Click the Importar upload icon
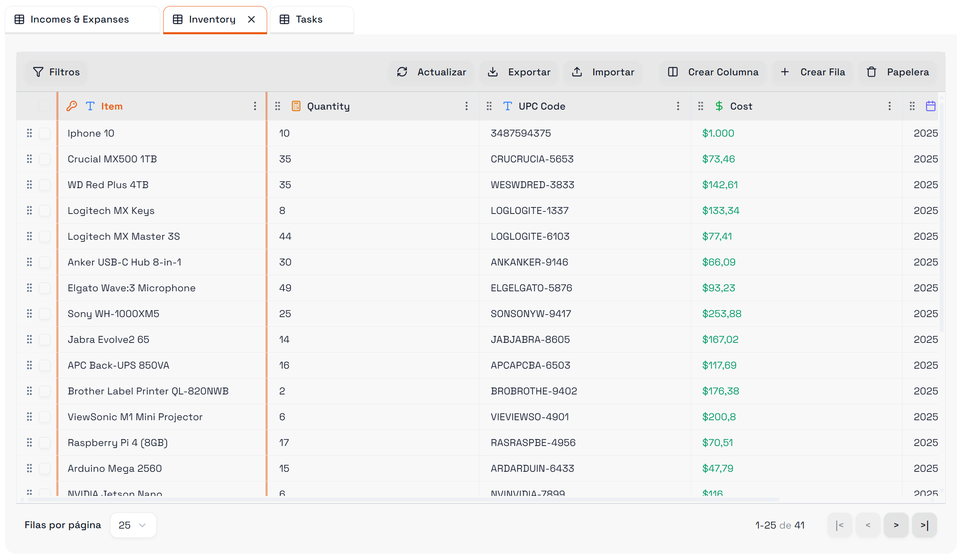This screenshot has height=560, width=963. tap(577, 72)
